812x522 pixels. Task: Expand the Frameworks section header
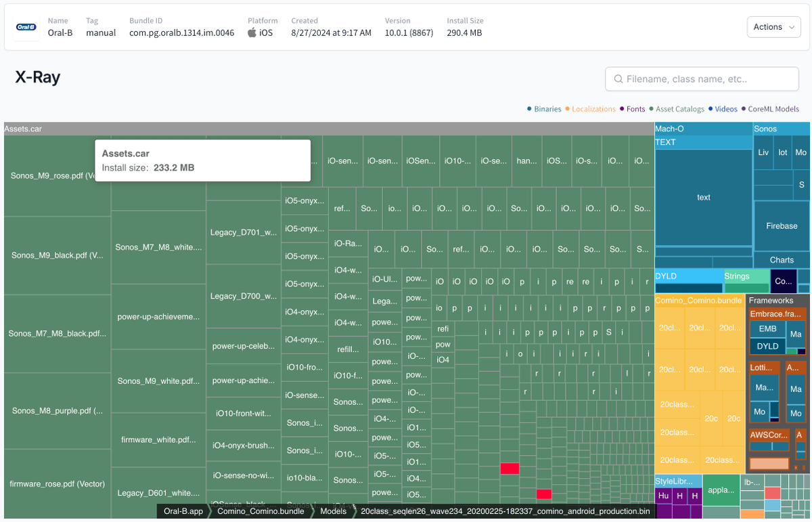[x=778, y=300]
